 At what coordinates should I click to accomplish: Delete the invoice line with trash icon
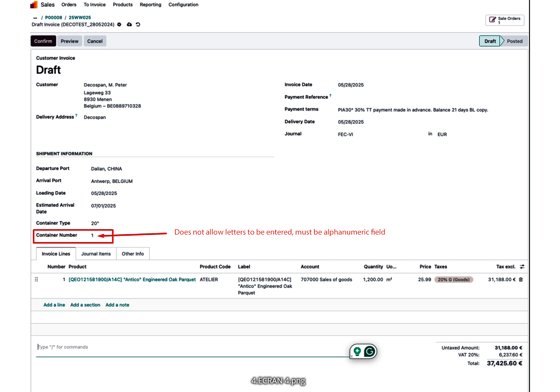coord(521,280)
